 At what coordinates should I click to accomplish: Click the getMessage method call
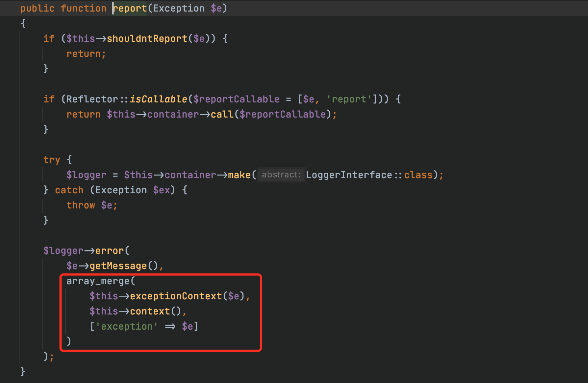[x=118, y=266]
